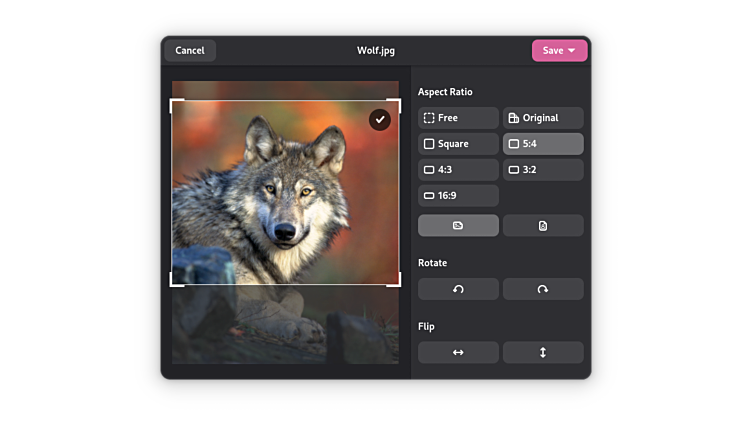Confirm the crop with the checkmark icon

pyautogui.click(x=380, y=119)
